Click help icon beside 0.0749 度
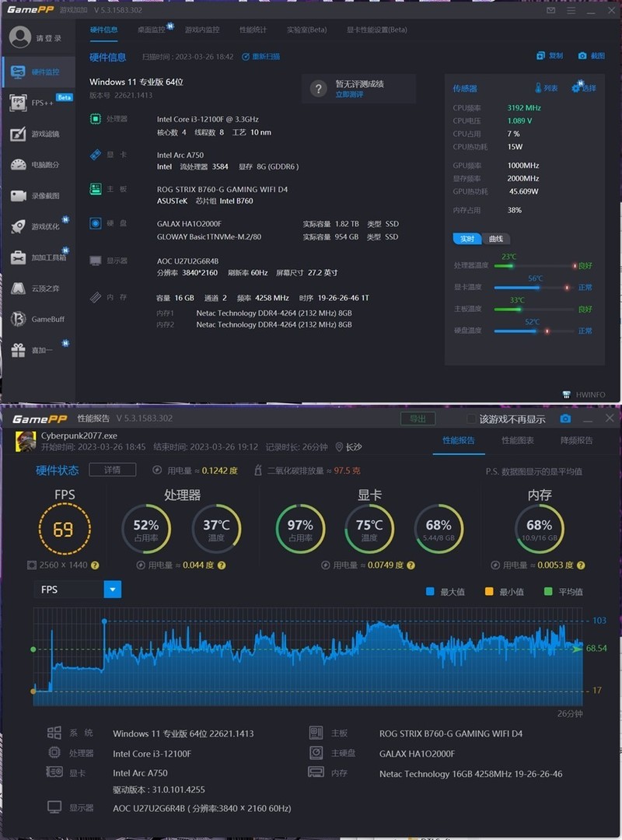Image resolution: width=622 pixels, height=840 pixels. (411, 565)
